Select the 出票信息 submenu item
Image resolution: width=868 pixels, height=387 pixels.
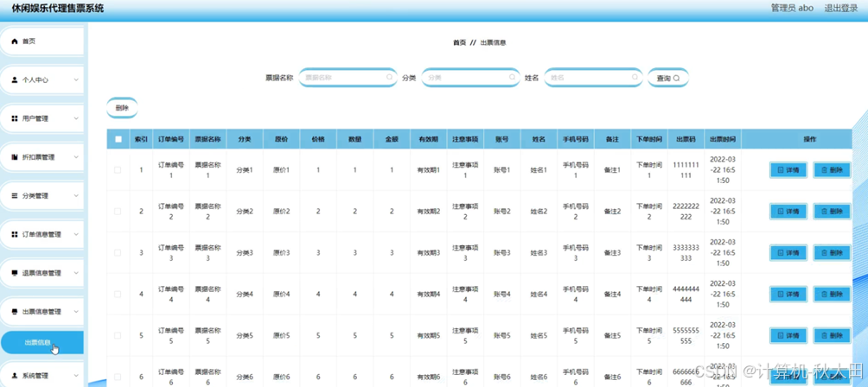(42, 343)
